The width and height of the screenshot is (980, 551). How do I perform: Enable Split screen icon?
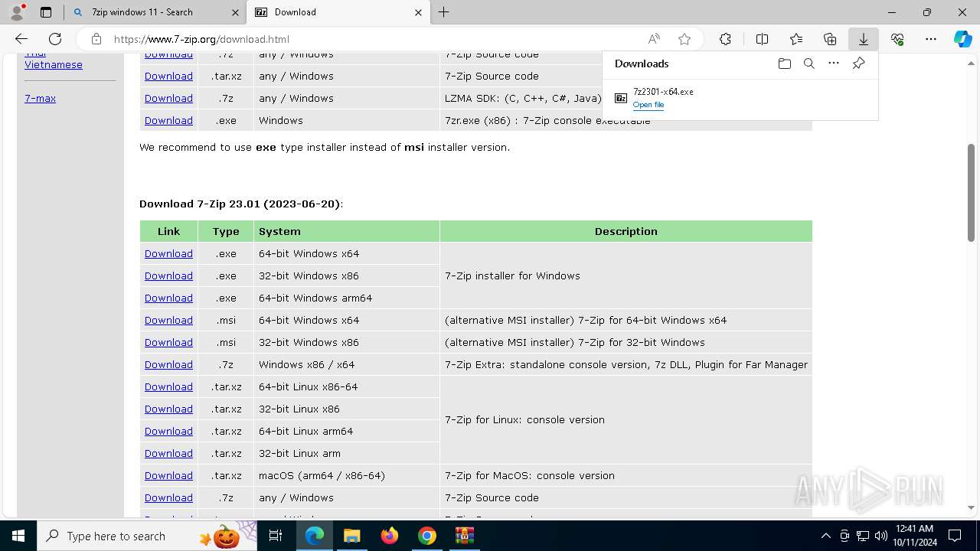click(x=762, y=39)
